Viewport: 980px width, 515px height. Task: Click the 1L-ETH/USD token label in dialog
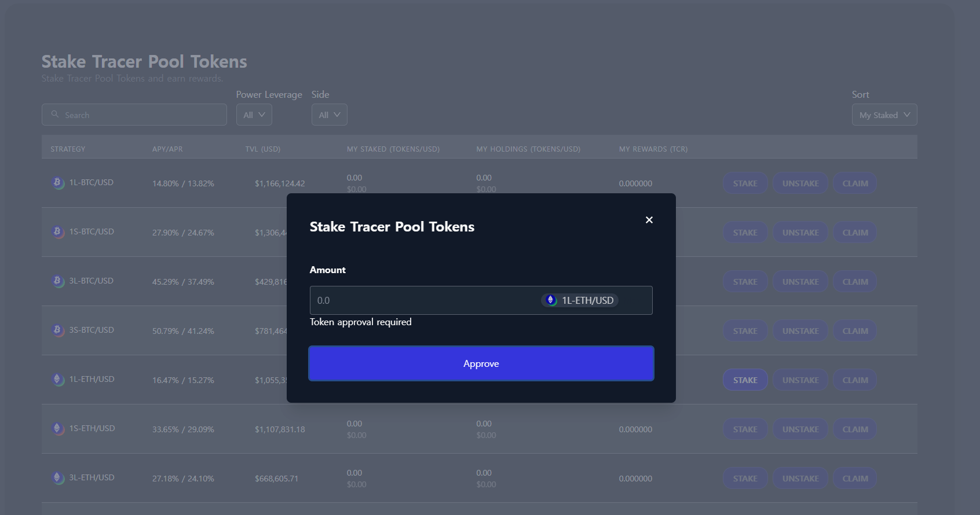click(x=587, y=300)
